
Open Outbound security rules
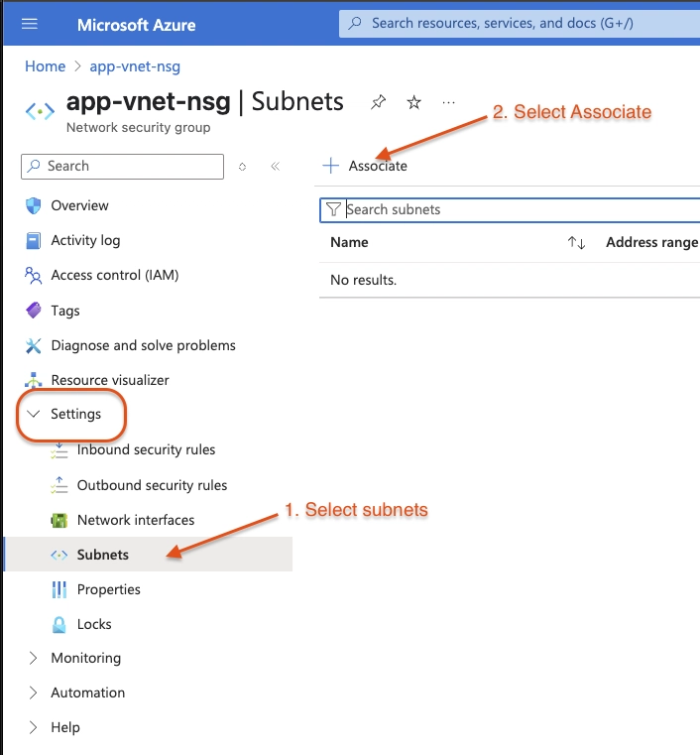152,485
